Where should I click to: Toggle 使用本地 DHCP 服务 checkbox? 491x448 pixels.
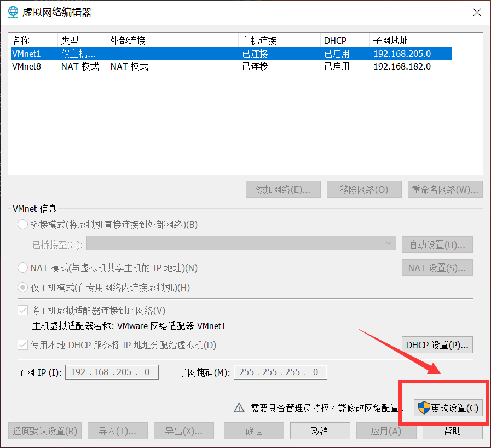(x=22, y=345)
